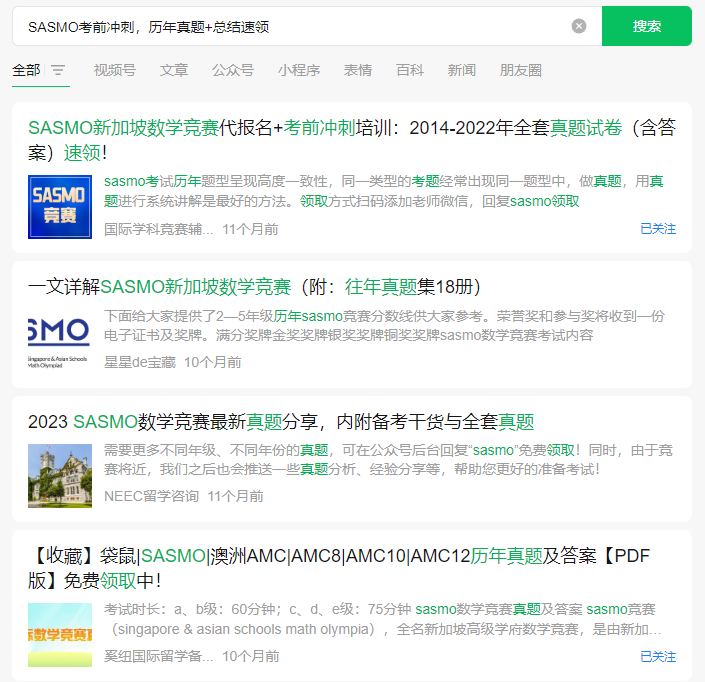Switch to the 小程序 tab
Image resolution: width=705 pixels, height=682 pixels.
tap(299, 70)
